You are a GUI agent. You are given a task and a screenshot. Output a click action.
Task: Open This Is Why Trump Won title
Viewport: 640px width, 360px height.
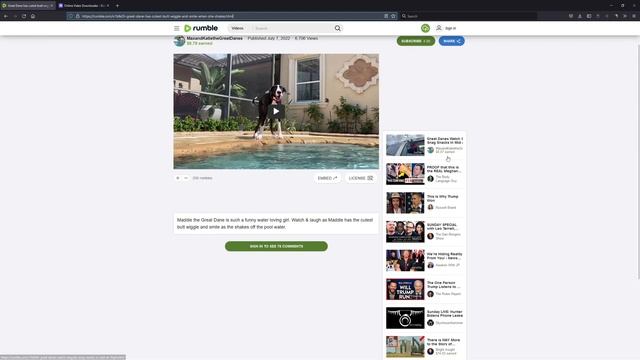click(x=442, y=198)
